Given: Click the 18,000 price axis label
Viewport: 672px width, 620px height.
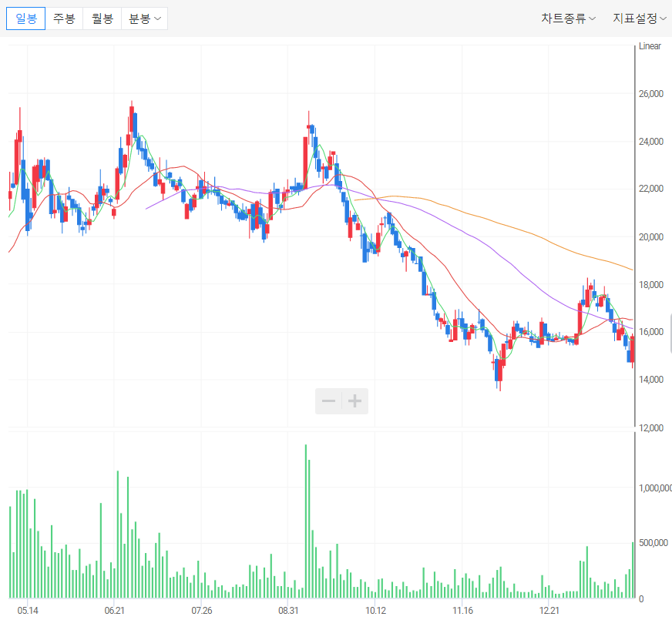Looking at the screenshot, I should click(651, 285).
